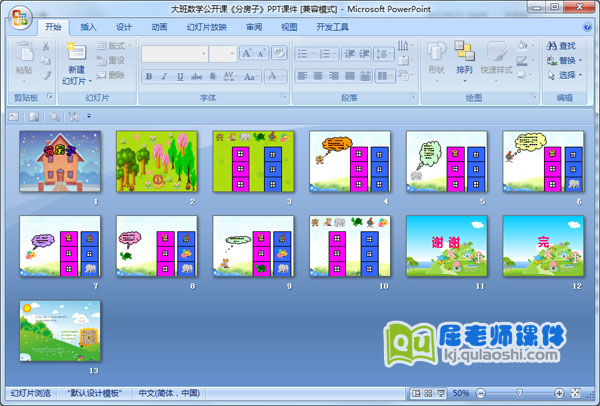Click the Shape Fill paint bucket
This screenshot has width=600, height=406.
click(x=523, y=46)
